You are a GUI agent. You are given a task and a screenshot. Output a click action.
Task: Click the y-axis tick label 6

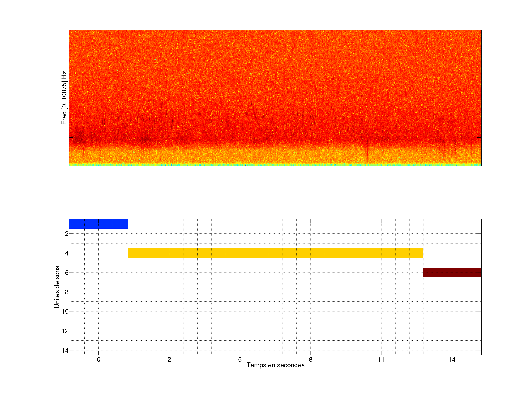67,273
